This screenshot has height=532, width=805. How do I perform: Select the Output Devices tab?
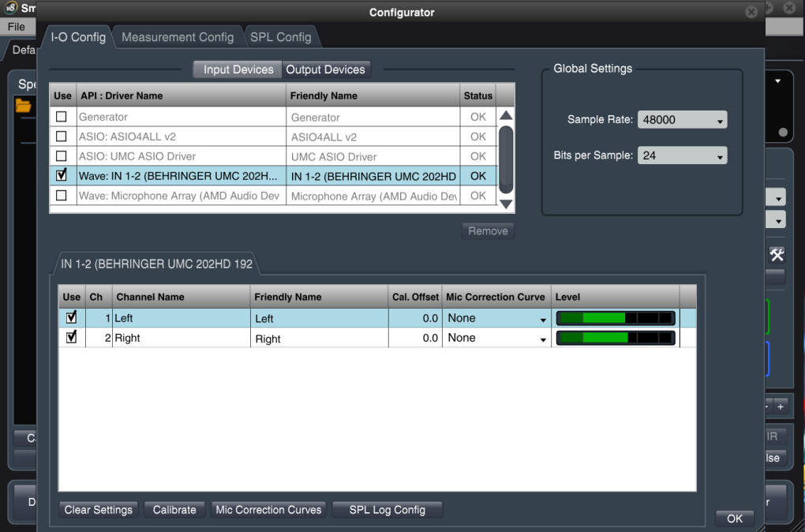coord(325,69)
